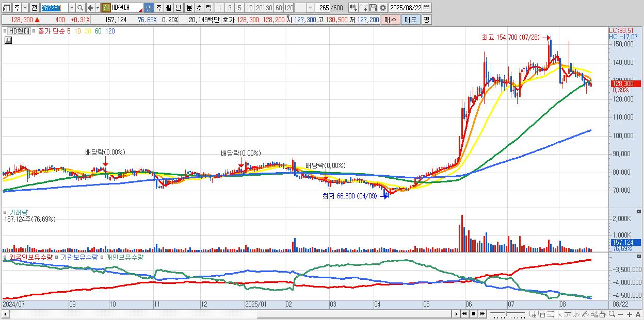This screenshot has width=644, height=320.
Task: Open the calendar date picker icon
Action: click(427, 8)
